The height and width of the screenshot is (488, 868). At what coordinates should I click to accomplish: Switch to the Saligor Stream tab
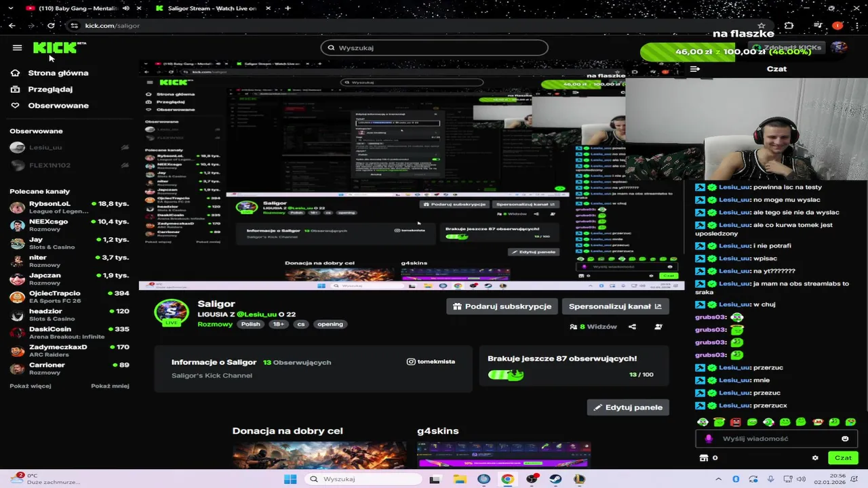[212, 8]
